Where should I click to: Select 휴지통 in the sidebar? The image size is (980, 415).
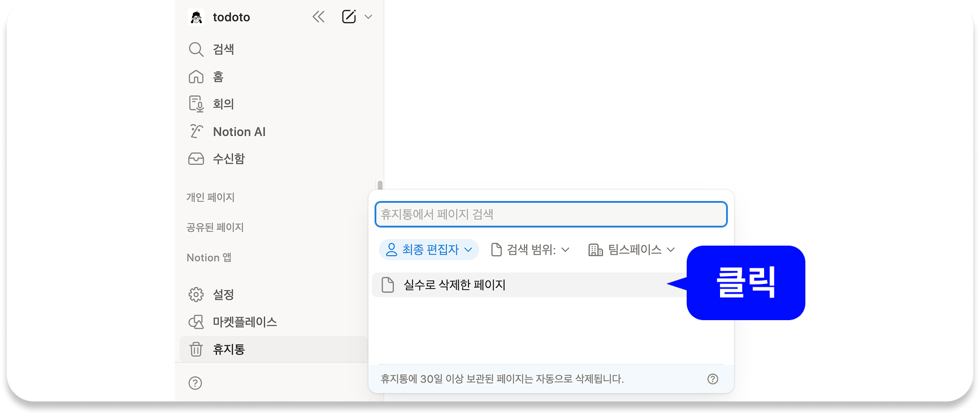(x=274, y=350)
